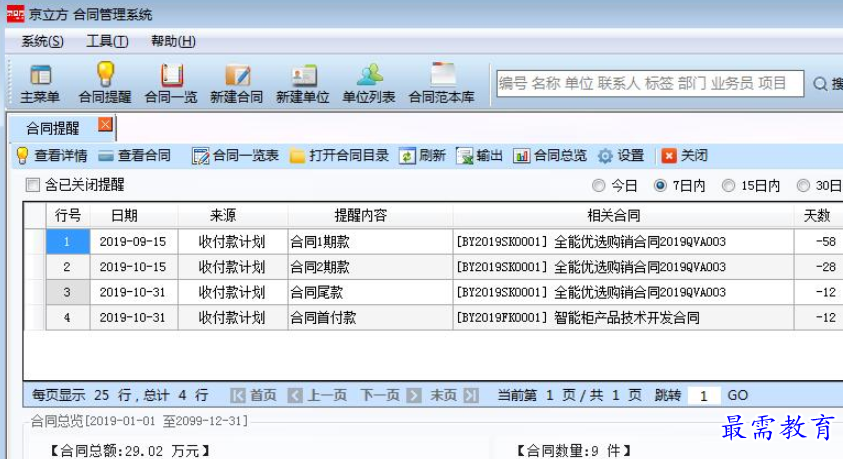843x459 pixels.
Task: Open 合同一览 contract overview icon
Action: pyautogui.click(x=172, y=75)
